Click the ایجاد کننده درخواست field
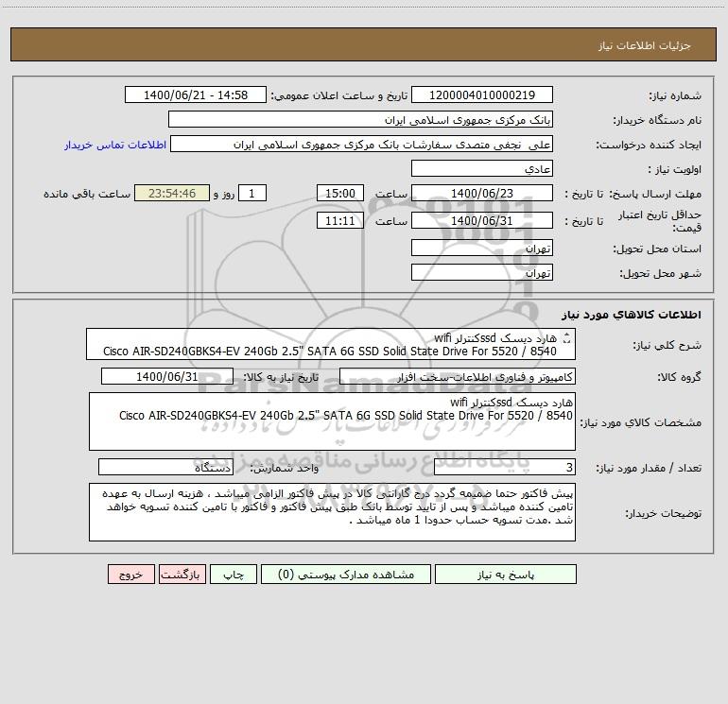 362,144
